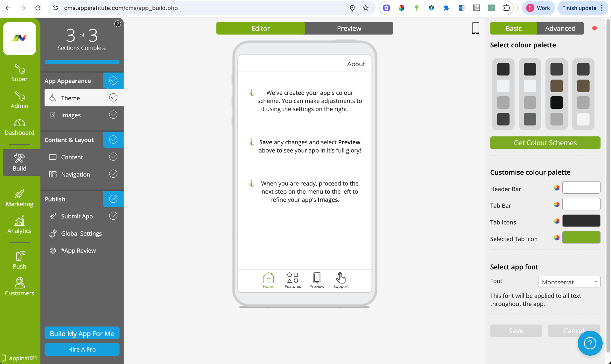Open Selected Tab Icon colour picker icon
Screen dimensions: 611x364
tap(557, 237)
